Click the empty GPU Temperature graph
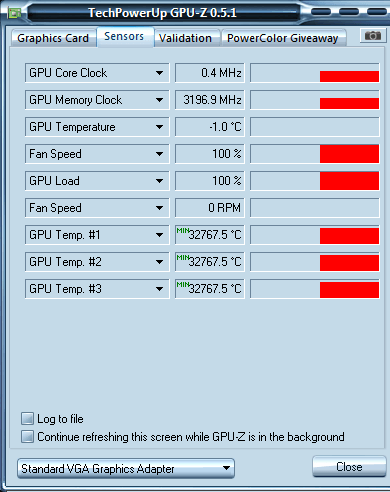Viewport: 390px width, 492px height. [x=315, y=127]
